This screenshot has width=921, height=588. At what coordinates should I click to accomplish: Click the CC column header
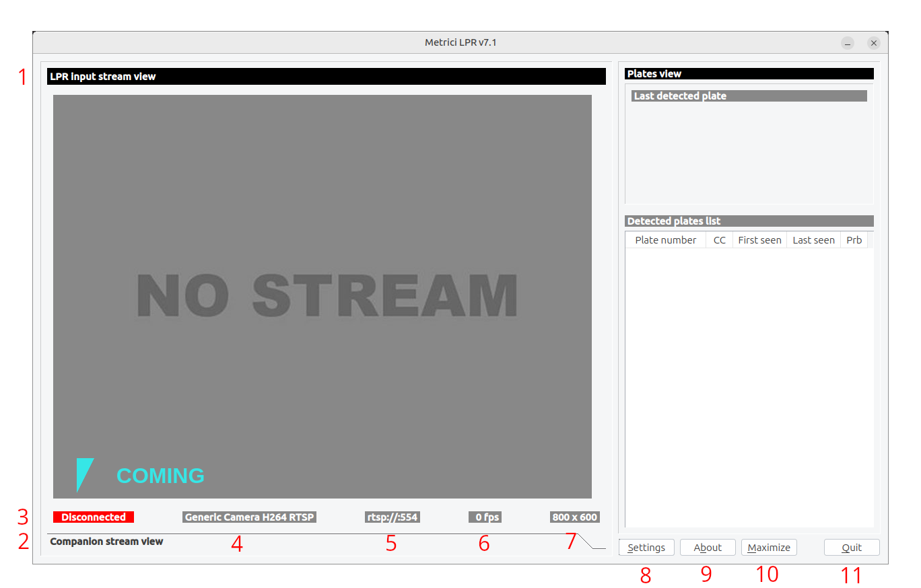(720, 240)
